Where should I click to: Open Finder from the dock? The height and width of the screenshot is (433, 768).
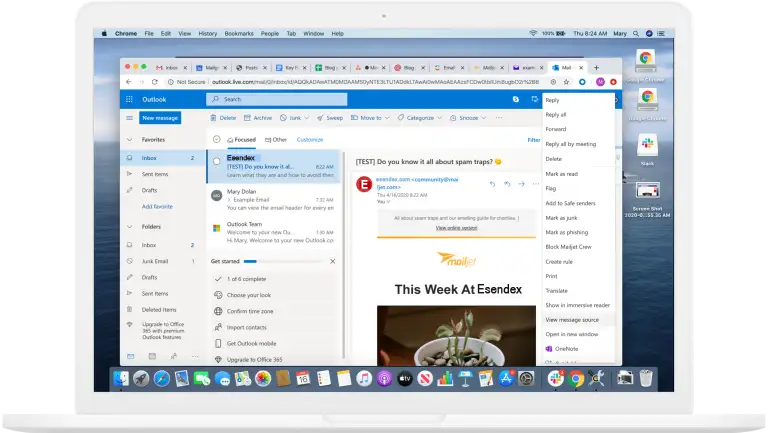coord(120,379)
